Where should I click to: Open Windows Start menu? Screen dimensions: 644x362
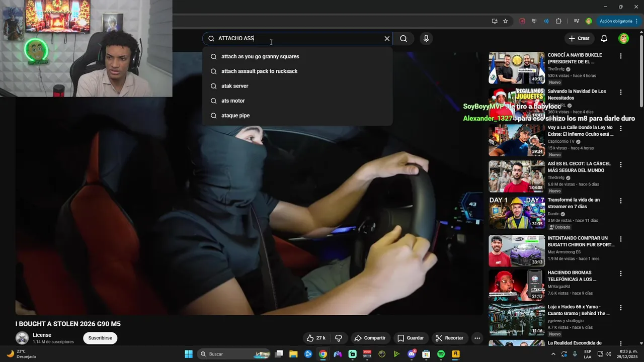tap(189, 354)
